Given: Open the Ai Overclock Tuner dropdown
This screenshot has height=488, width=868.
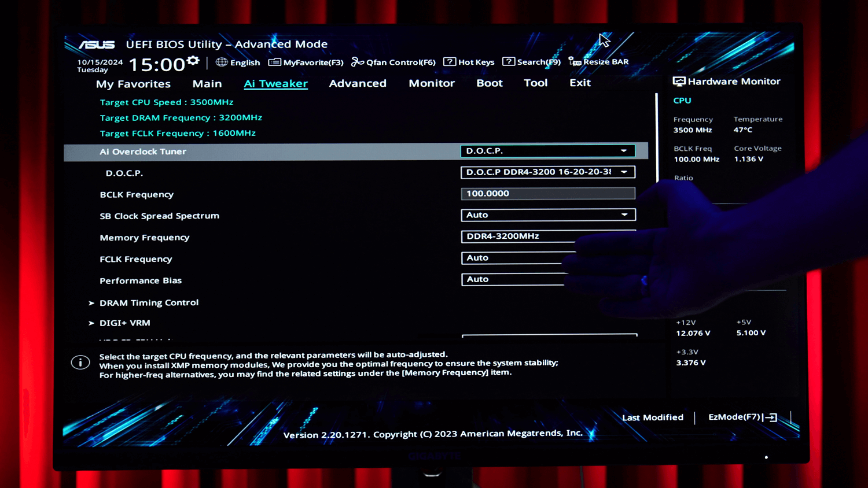Looking at the screenshot, I should click(547, 151).
